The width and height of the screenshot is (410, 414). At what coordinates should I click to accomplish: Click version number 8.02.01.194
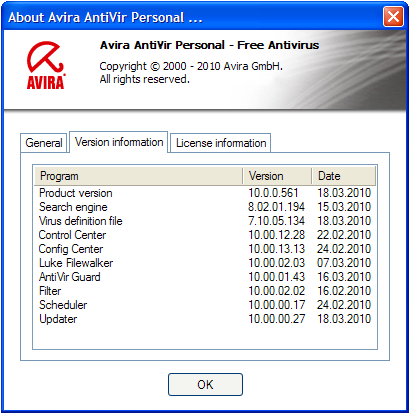(x=276, y=207)
